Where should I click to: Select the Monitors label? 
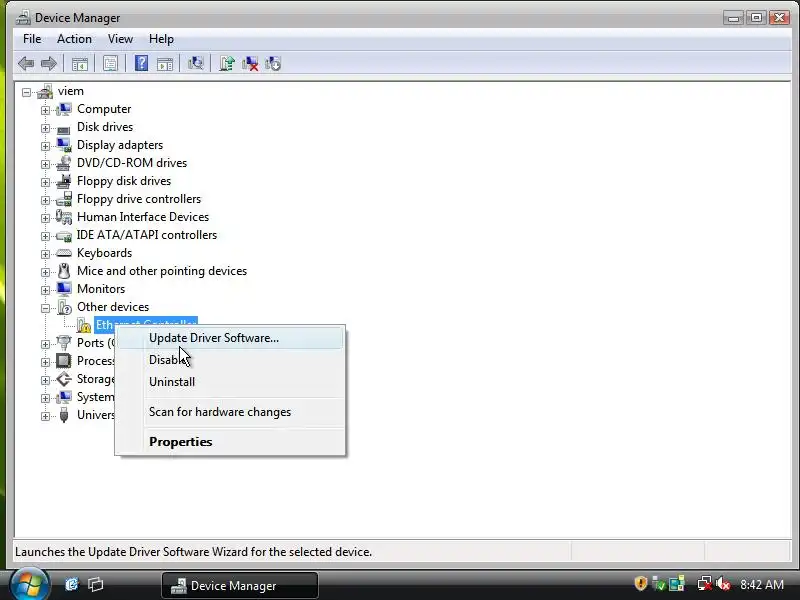click(101, 289)
